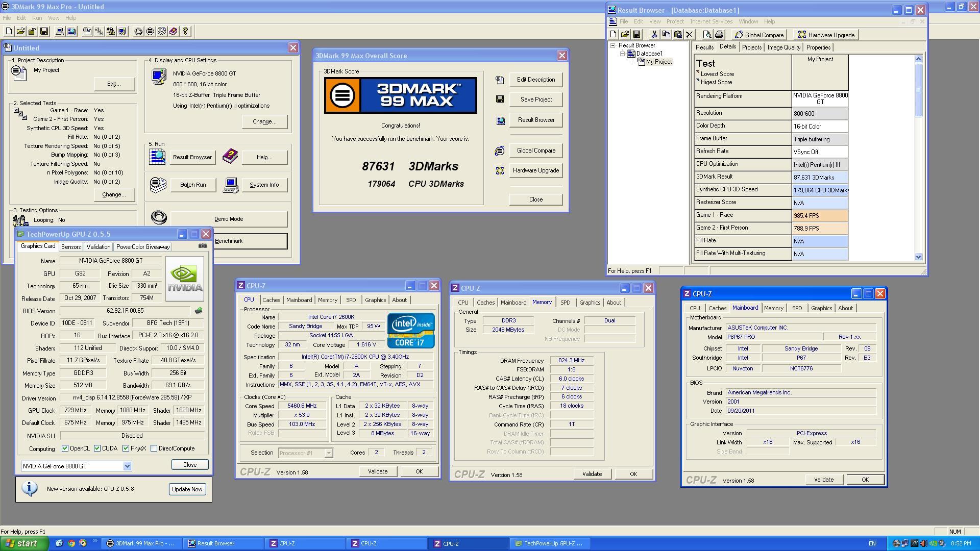The width and height of the screenshot is (980, 551).
Task: Click the GPU-Z BIOS save chip icon
Action: click(199, 310)
